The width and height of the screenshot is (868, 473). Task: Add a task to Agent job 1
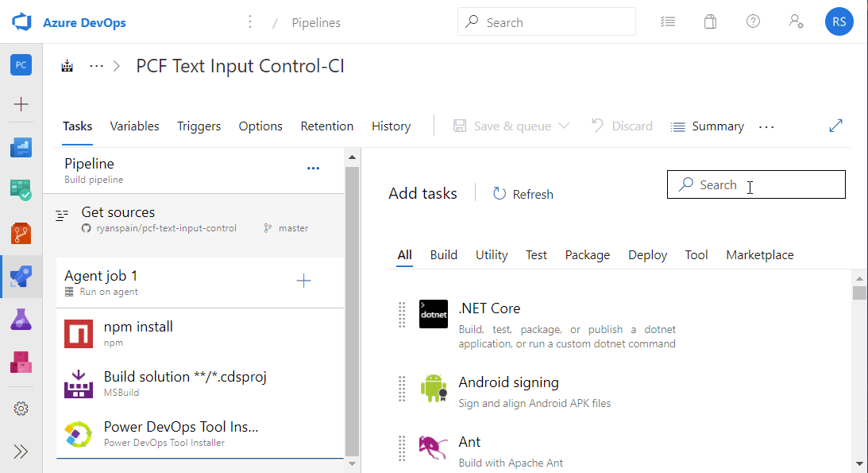[304, 281]
